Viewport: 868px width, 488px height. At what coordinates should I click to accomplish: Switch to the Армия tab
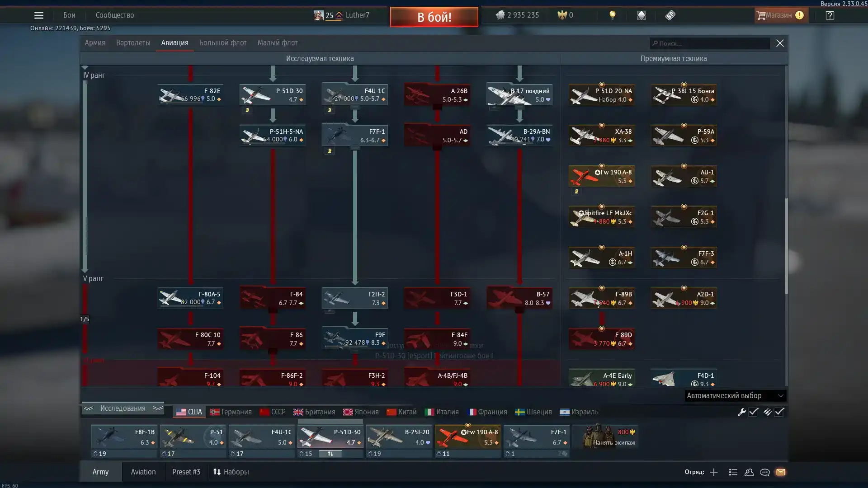tap(95, 43)
